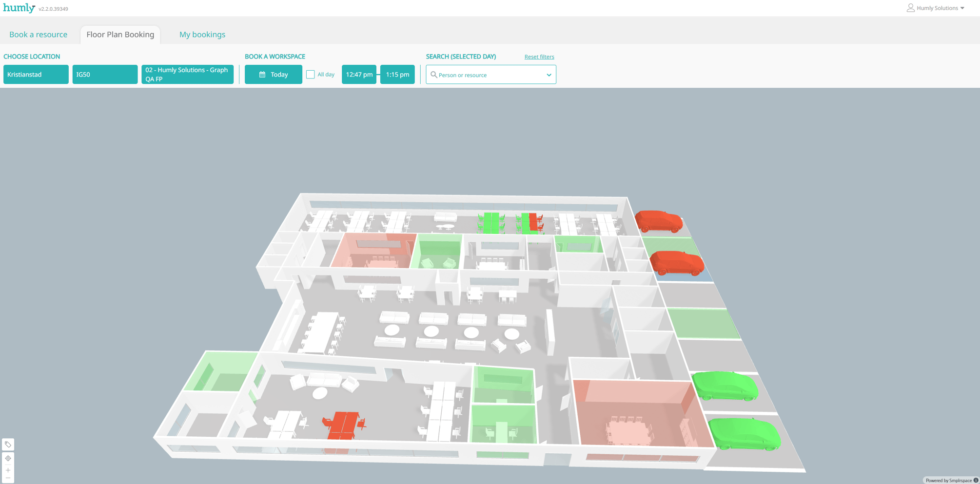
Task: Click the Powered by Smplrspace link
Action: [948, 481]
